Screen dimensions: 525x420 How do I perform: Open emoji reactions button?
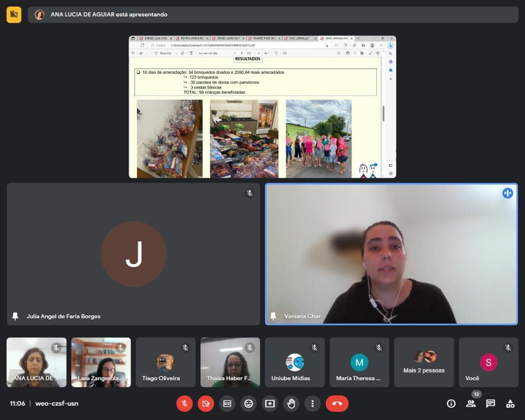tap(249, 404)
